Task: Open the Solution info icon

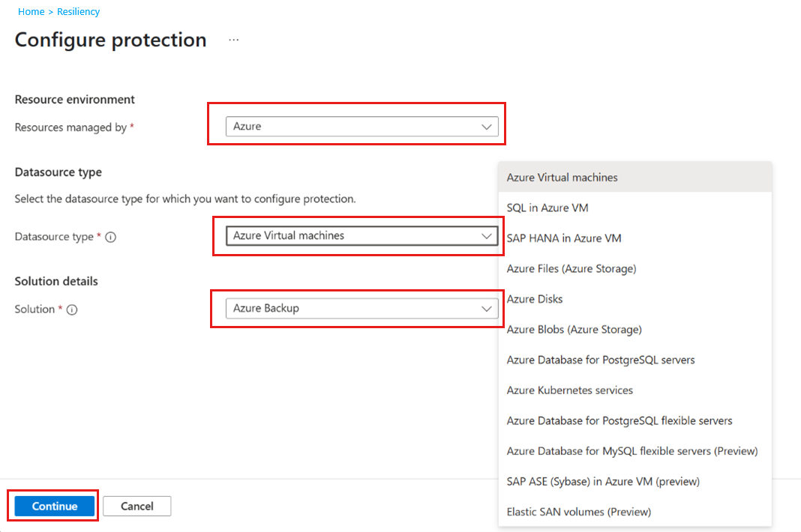Action: (72, 309)
